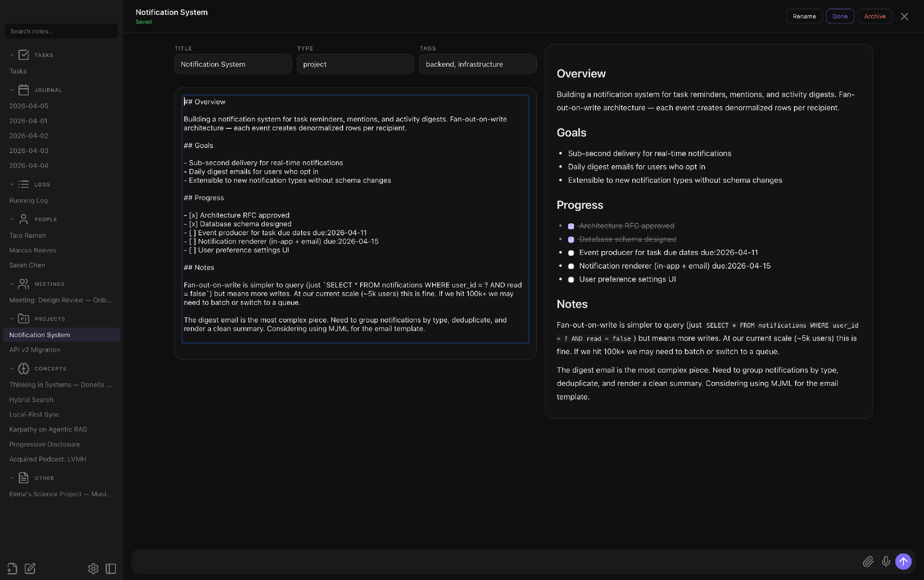Viewport: 924px width, 580px height.
Task: Click the Other document icon
Action: coord(24,478)
